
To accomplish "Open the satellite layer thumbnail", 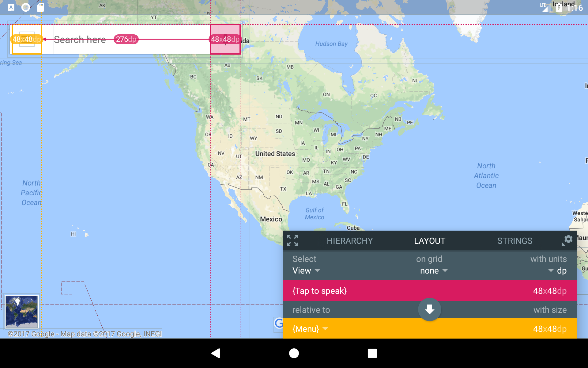I will (x=22, y=312).
